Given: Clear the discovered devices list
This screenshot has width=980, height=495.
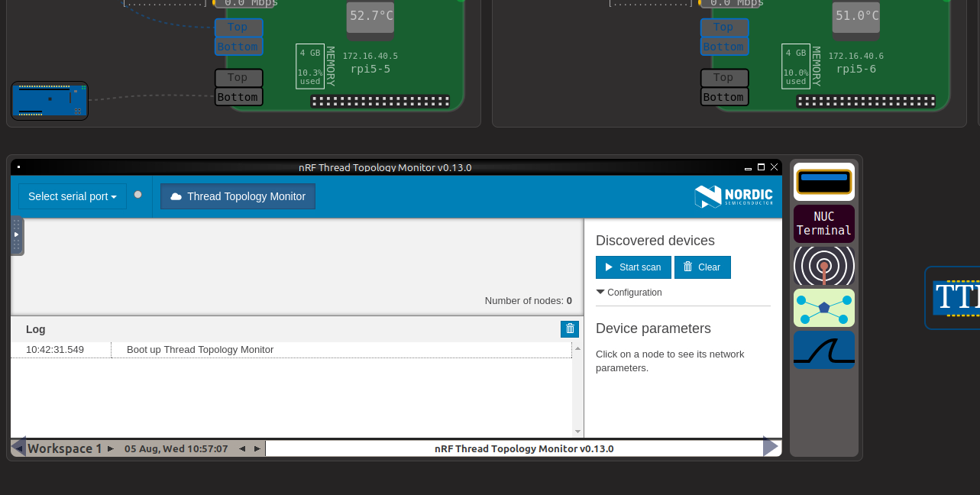Looking at the screenshot, I should [702, 267].
